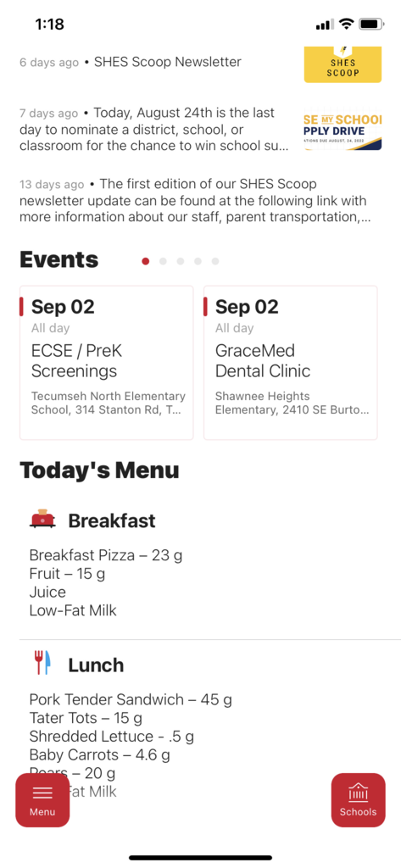Jump to third Events page dot

click(180, 261)
